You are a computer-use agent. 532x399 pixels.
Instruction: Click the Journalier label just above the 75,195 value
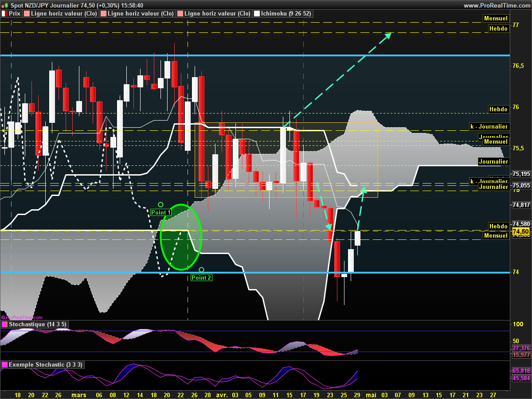[x=493, y=162]
